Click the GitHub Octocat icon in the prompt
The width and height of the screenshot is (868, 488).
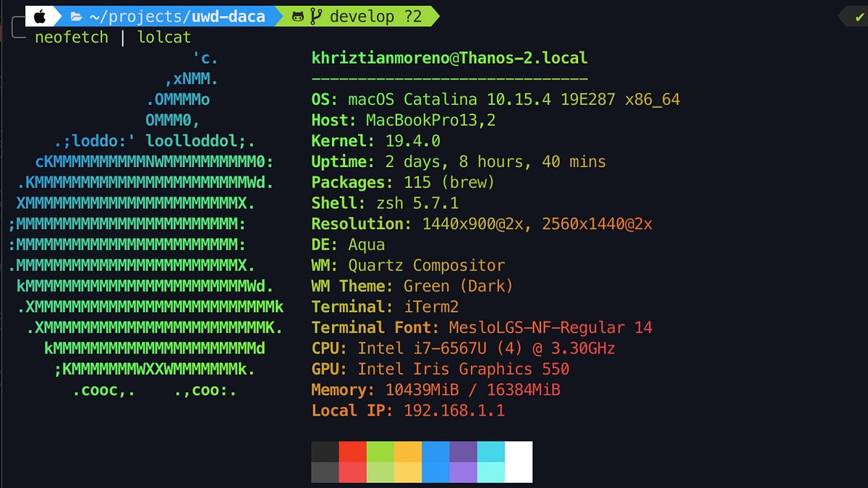pyautogui.click(x=297, y=16)
